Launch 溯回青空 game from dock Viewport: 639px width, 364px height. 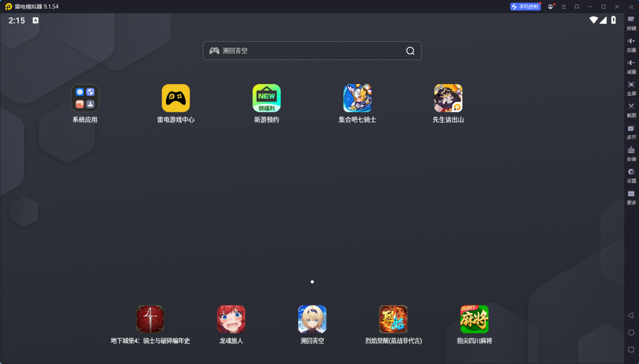[312, 319]
